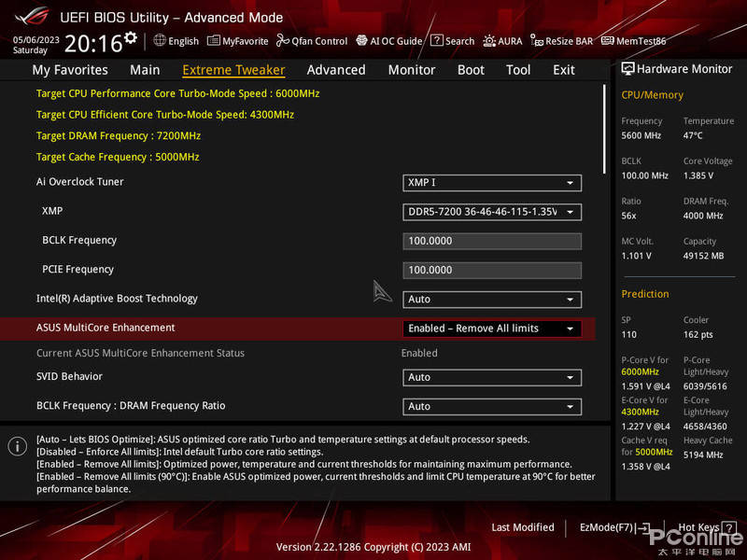Open Intel Adaptive Boost Technology dropdown
Screen dimensions: 747x560
click(492, 300)
